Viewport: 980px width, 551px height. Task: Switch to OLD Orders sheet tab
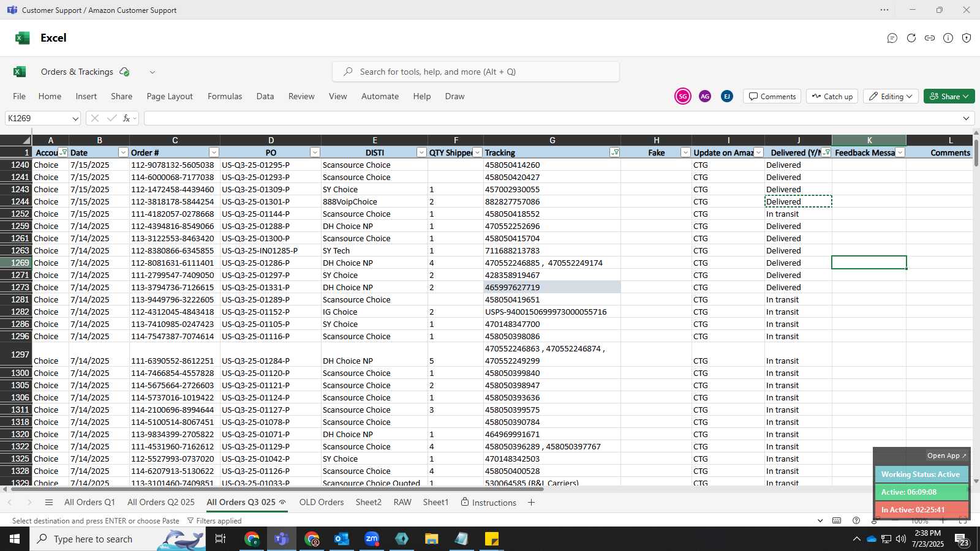(322, 503)
